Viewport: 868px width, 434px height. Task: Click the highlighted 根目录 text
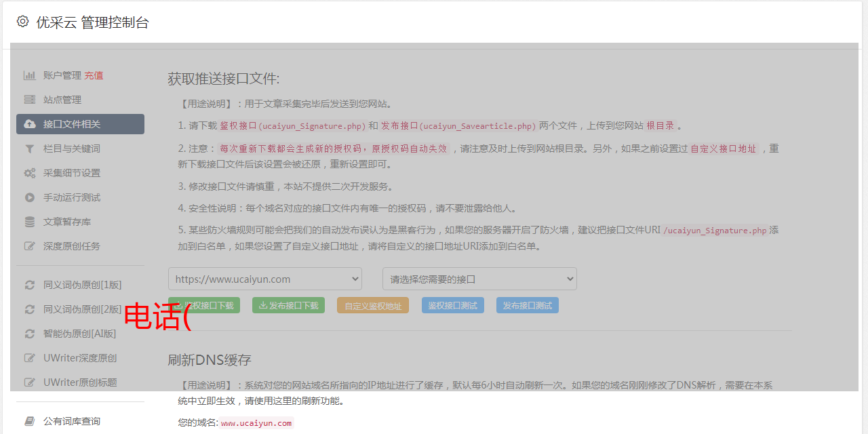[x=660, y=125]
